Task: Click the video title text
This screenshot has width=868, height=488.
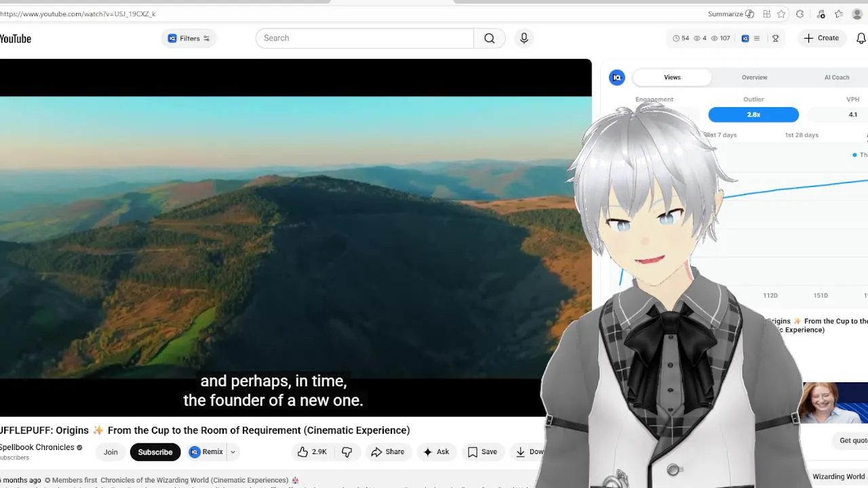Action: [205, 430]
